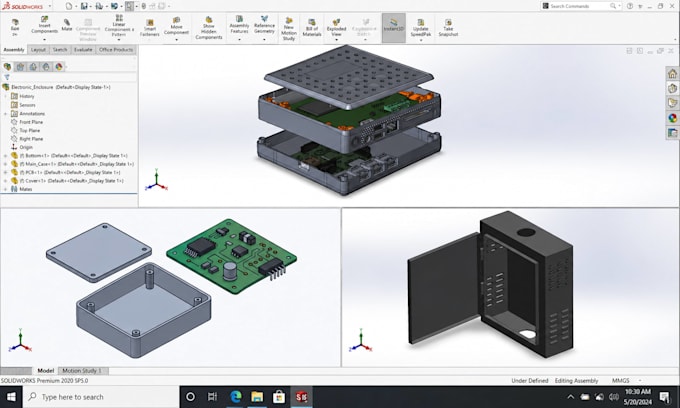This screenshot has width=680, height=408.
Task: Expand the Annotations folder
Action: point(6,114)
